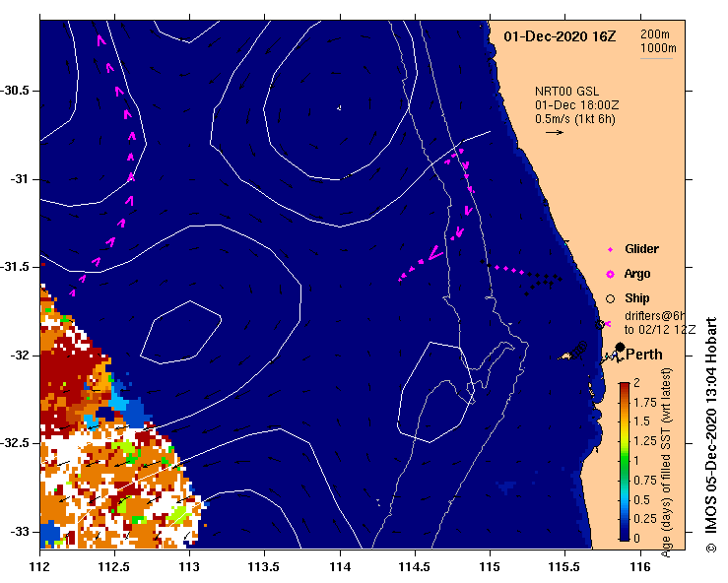Image resolution: width=728 pixels, height=583 pixels.
Task: Click the 1000m depth contour legend line
Action: [x=656, y=58]
